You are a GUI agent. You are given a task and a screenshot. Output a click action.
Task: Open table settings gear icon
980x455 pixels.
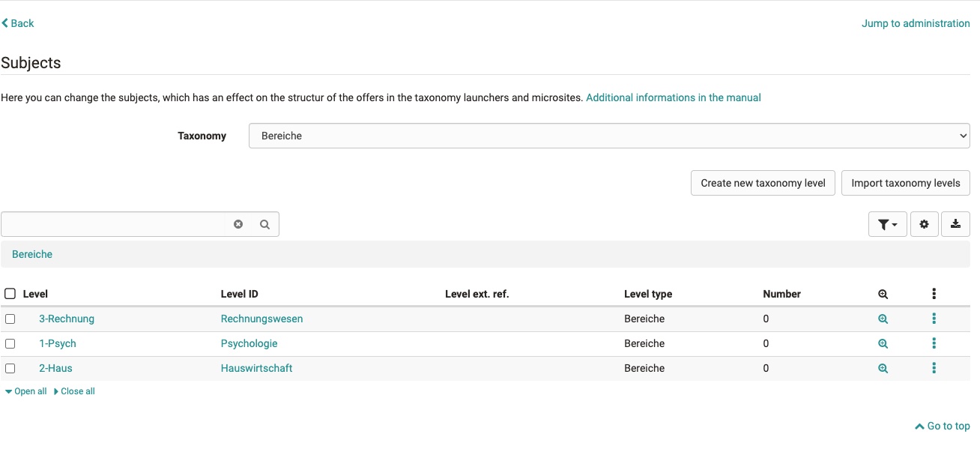pyautogui.click(x=924, y=224)
